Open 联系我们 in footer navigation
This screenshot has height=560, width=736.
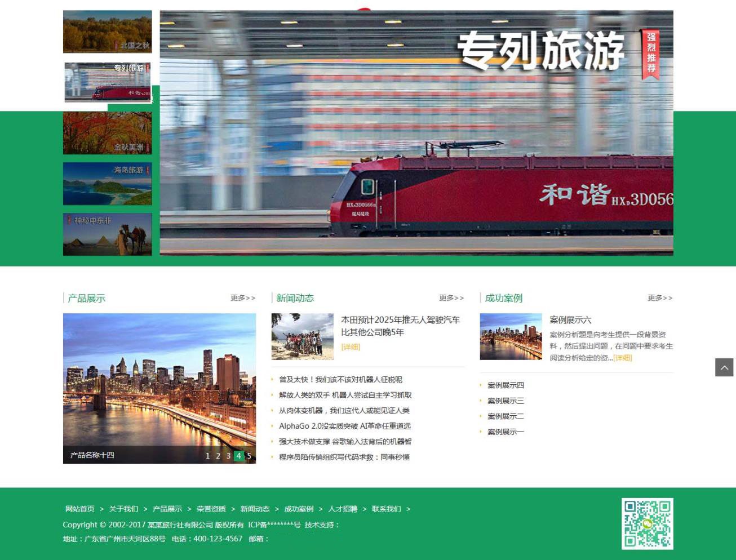pos(387,509)
